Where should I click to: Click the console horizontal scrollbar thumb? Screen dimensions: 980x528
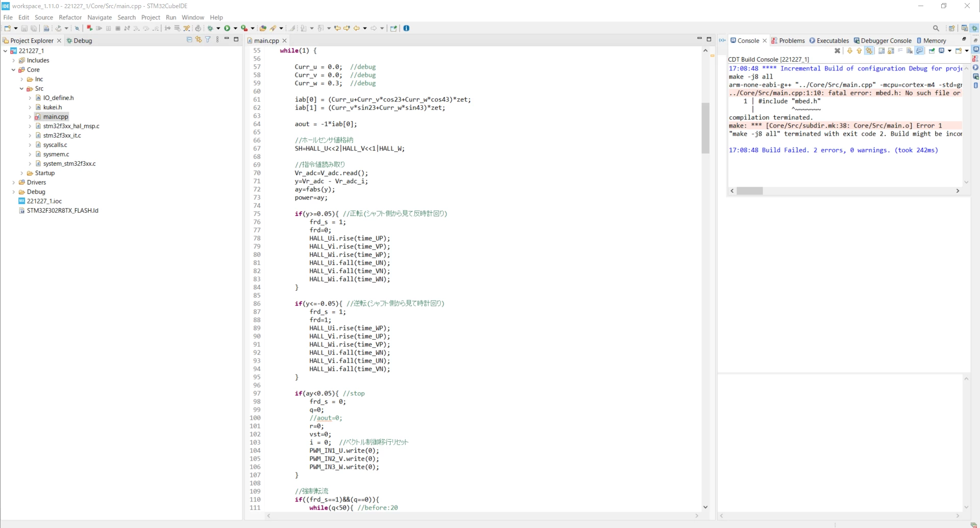(x=750, y=191)
